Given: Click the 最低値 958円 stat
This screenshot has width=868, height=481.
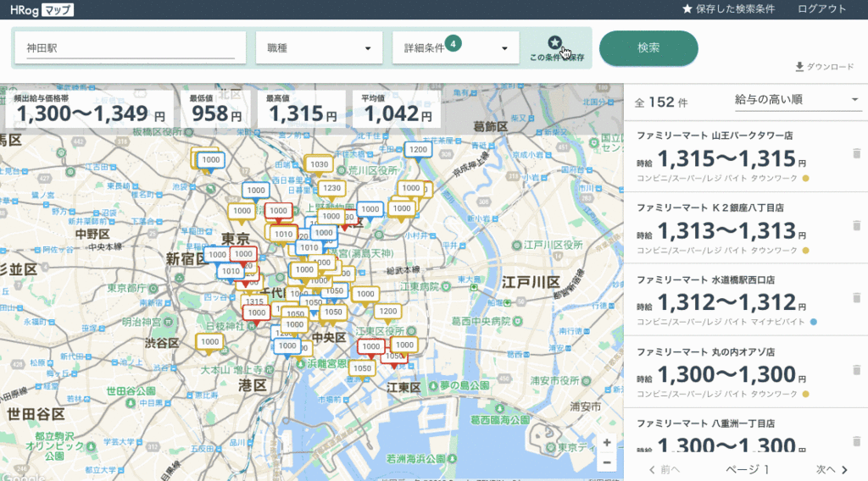Looking at the screenshot, I should click(x=216, y=108).
